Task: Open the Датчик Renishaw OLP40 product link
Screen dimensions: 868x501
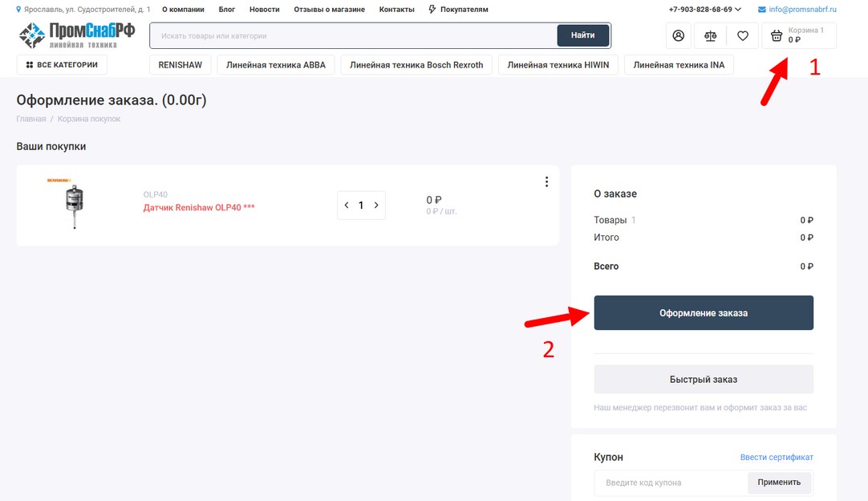Action: (x=199, y=207)
